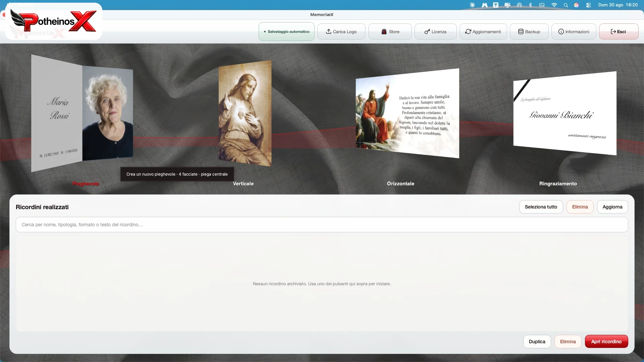Choose the Verticale card template
Image resolution: width=644 pixels, height=362 pixels.
[245, 113]
